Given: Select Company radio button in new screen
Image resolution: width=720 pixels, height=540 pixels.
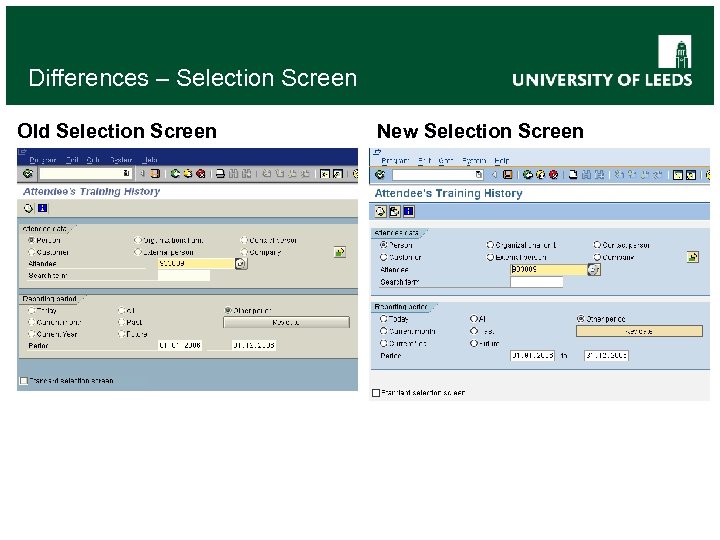Looking at the screenshot, I should [x=597, y=257].
